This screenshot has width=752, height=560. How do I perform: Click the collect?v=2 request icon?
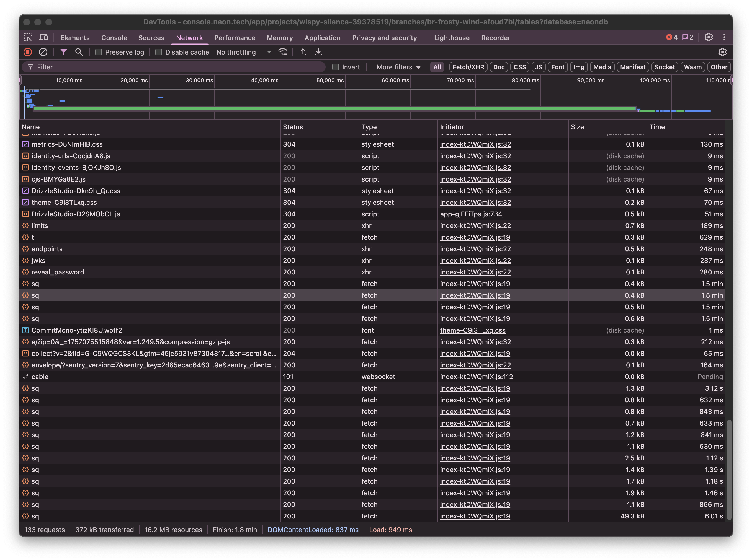[25, 354]
